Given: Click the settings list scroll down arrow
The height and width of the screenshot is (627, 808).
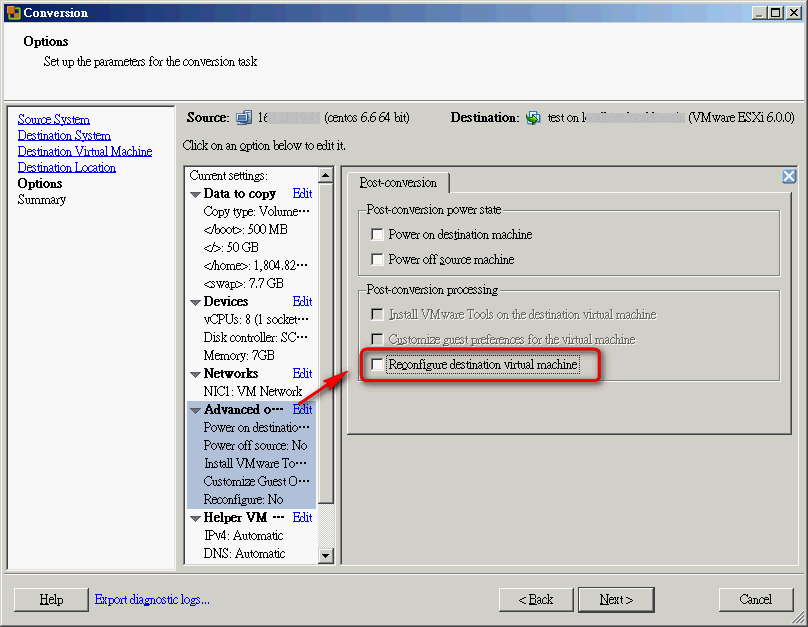Looking at the screenshot, I should coord(326,555).
